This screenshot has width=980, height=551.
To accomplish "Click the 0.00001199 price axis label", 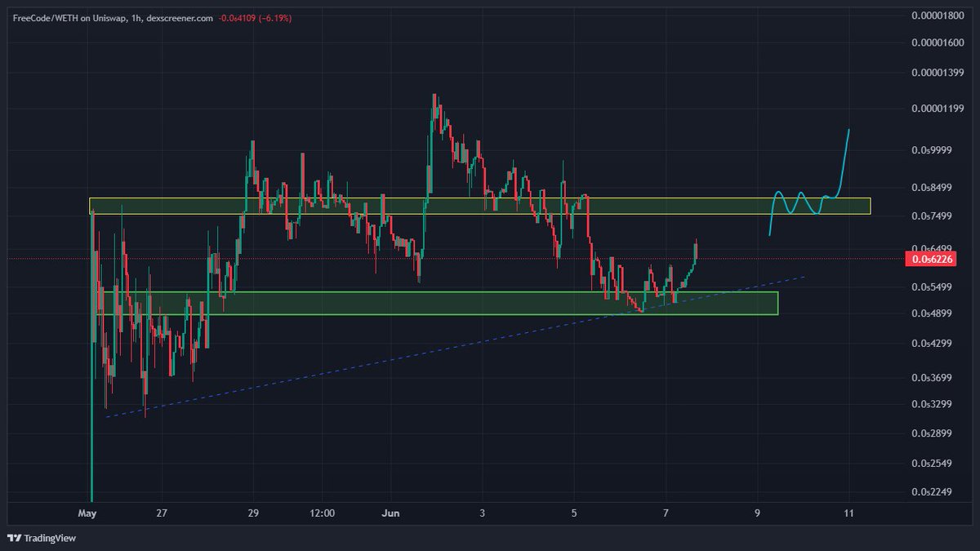I will (x=938, y=109).
